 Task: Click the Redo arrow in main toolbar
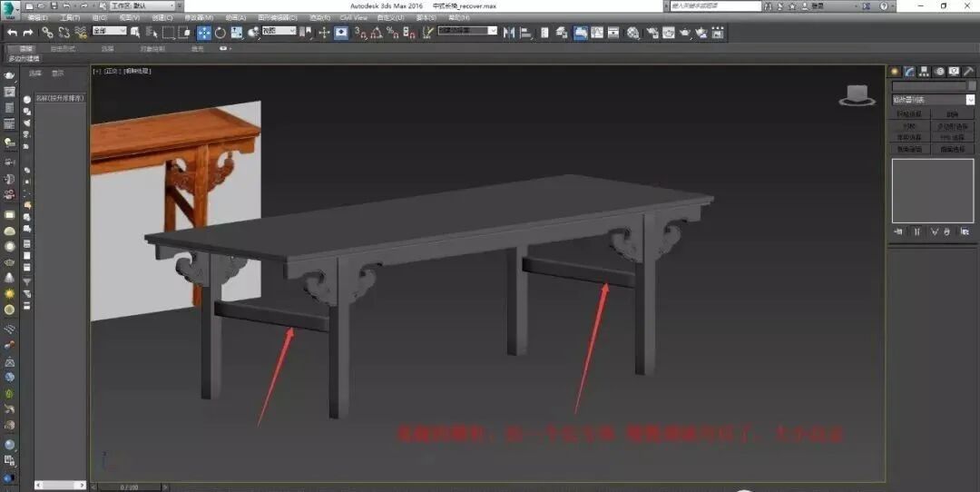[x=27, y=33]
